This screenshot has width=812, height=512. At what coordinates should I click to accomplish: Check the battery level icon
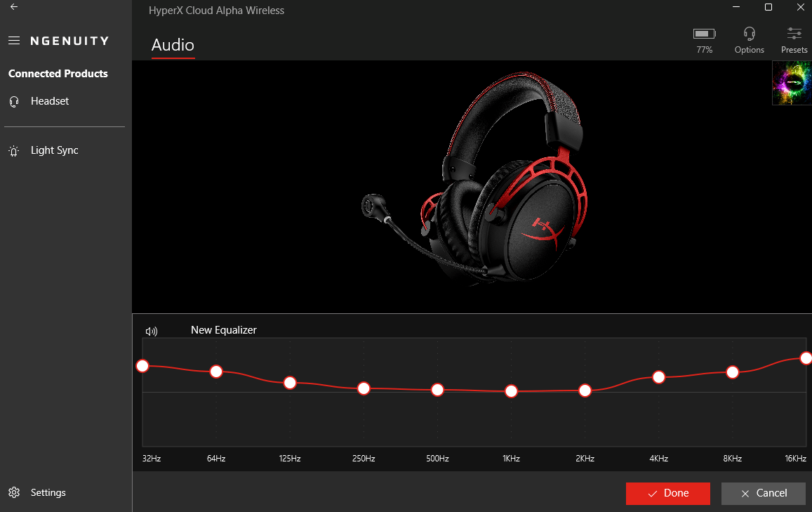705,34
